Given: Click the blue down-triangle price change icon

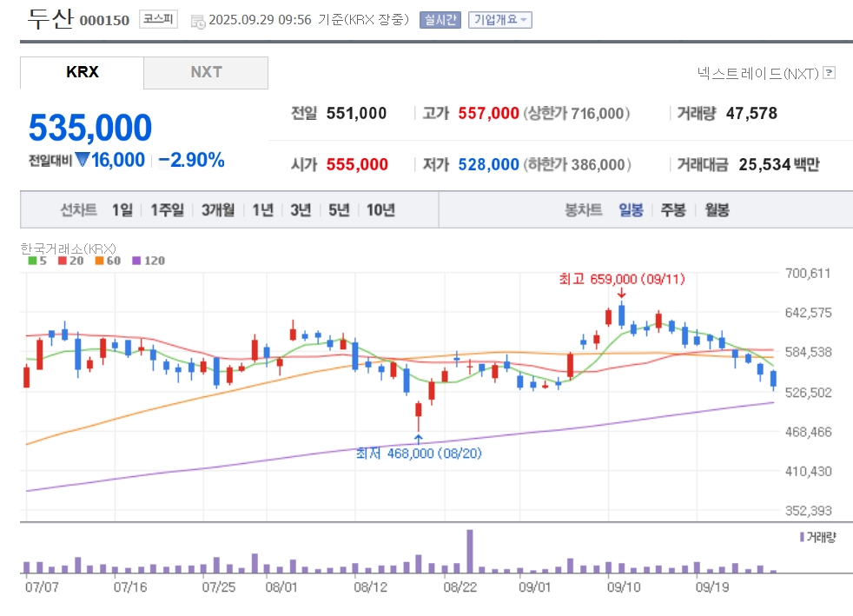Looking at the screenshot, I should [83, 160].
